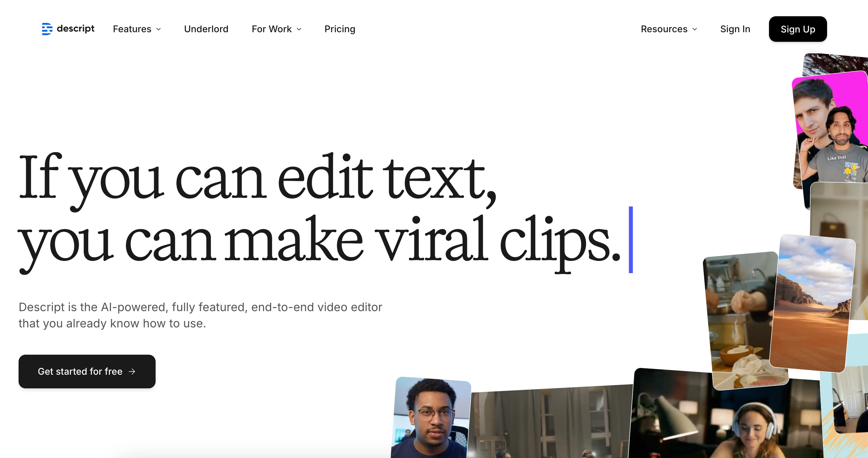Click the Descript logo icon
Screen dimensions: 868x458
pos(47,29)
